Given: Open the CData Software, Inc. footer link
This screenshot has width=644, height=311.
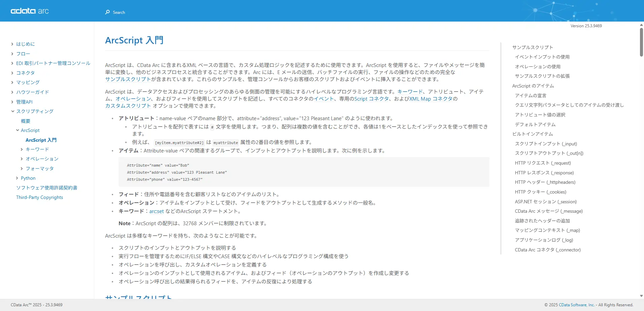Looking at the screenshot, I should [577, 305].
